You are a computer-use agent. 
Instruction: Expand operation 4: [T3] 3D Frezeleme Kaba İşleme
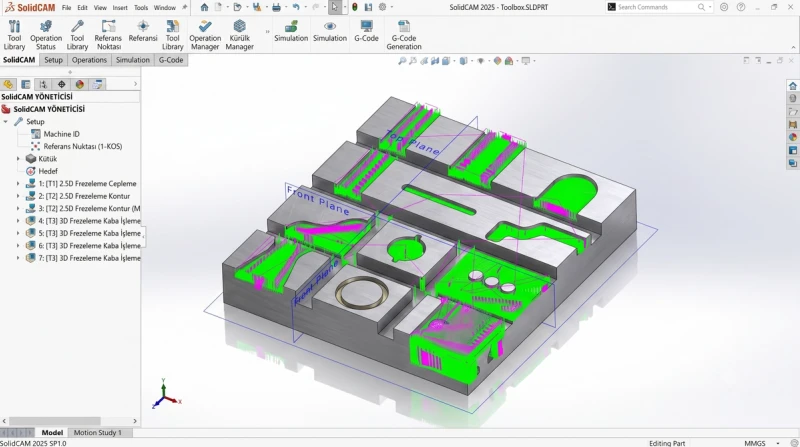click(x=18, y=221)
